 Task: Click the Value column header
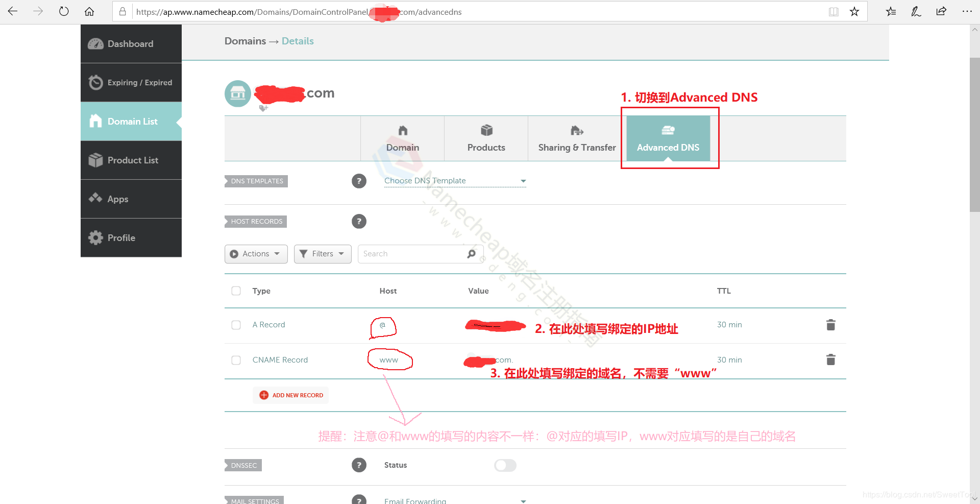pos(478,291)
